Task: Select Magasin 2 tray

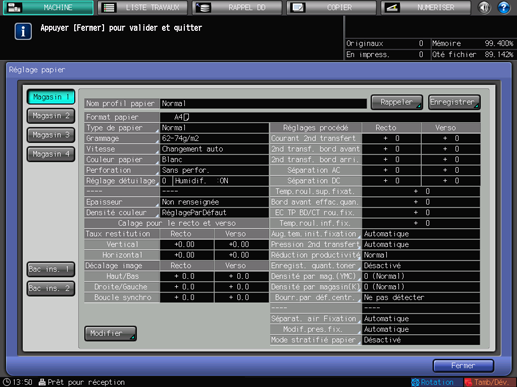Action: [x=51, y=116]
